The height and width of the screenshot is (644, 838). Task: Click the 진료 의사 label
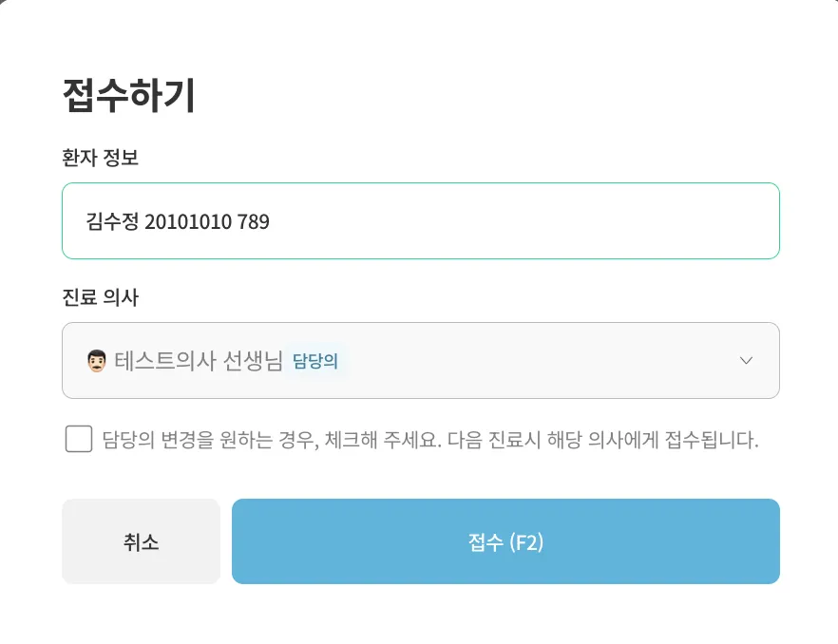[x=100, y=298]
